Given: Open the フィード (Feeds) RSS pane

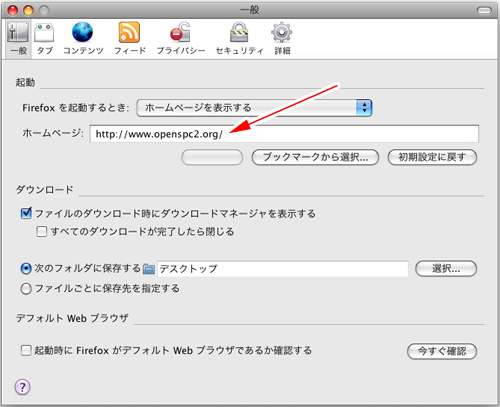Looking at the screenshot, I should click(129, 39).
